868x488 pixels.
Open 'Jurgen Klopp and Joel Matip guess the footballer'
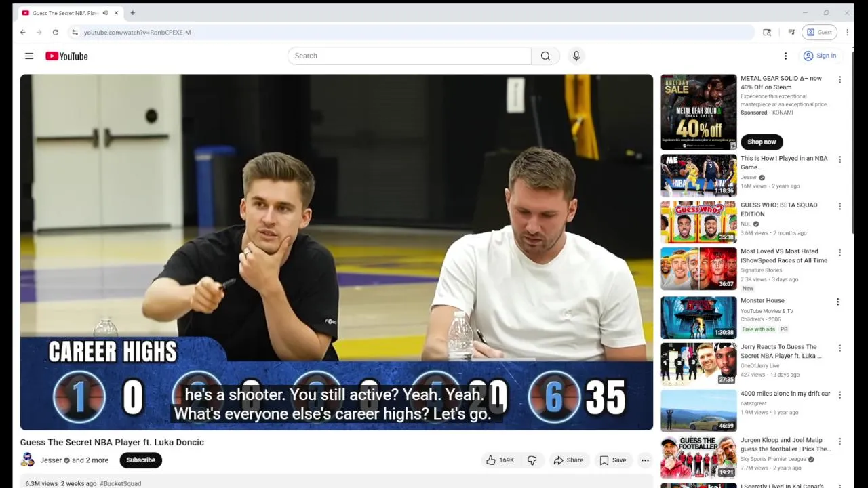tap(785, 445)
